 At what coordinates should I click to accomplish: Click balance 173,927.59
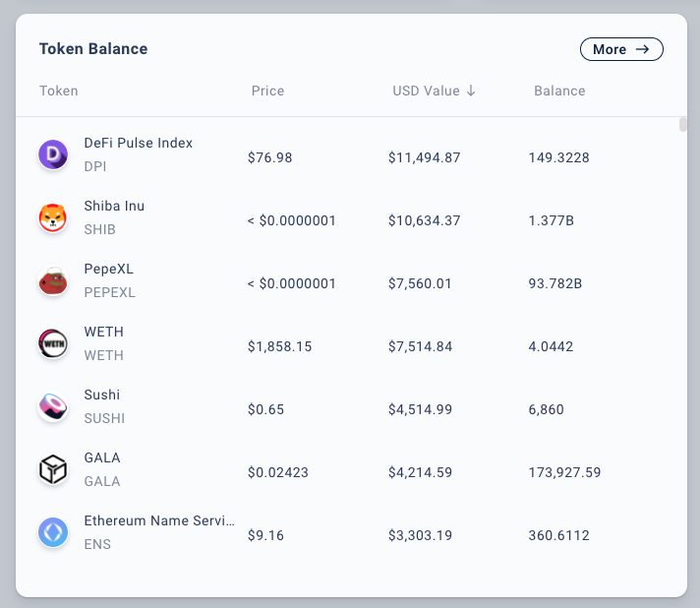564,472
